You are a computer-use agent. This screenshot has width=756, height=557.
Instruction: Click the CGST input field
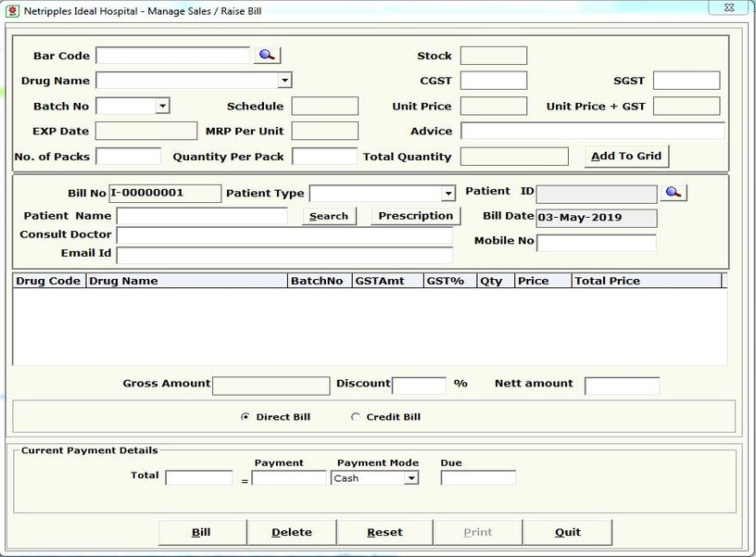click(494, 81)
